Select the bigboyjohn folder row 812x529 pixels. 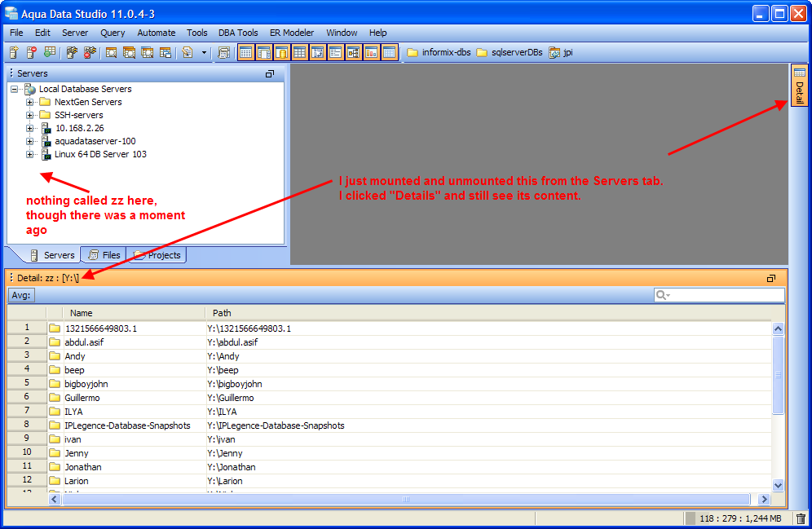click(388, 384)
